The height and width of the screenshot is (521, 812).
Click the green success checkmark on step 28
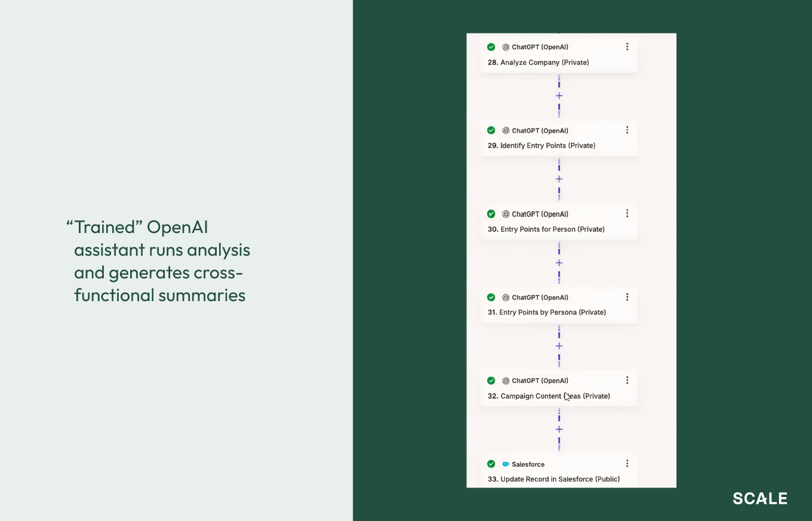(491, 47)
